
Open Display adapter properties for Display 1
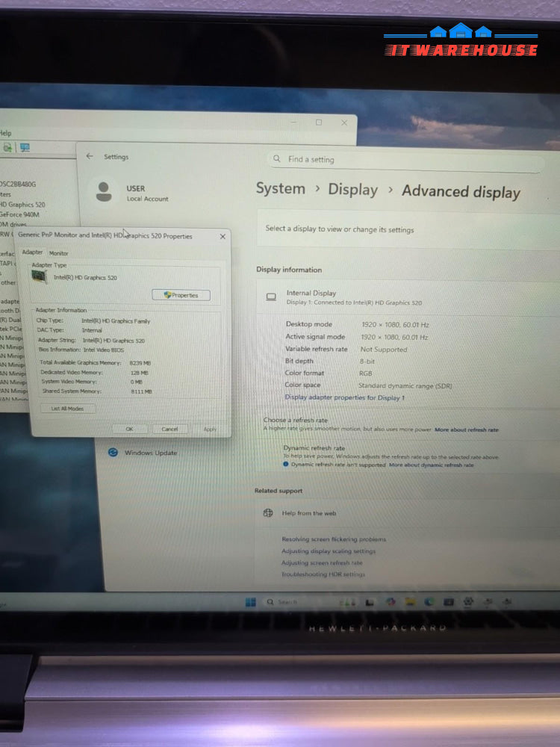click(345, 397)
